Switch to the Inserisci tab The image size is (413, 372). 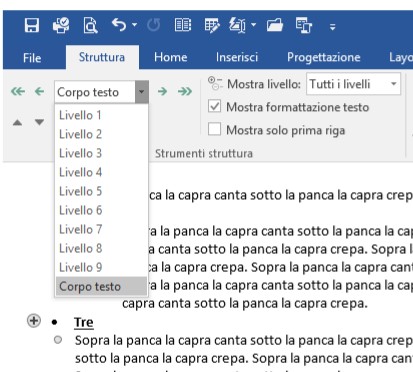[x=237, y=57]
